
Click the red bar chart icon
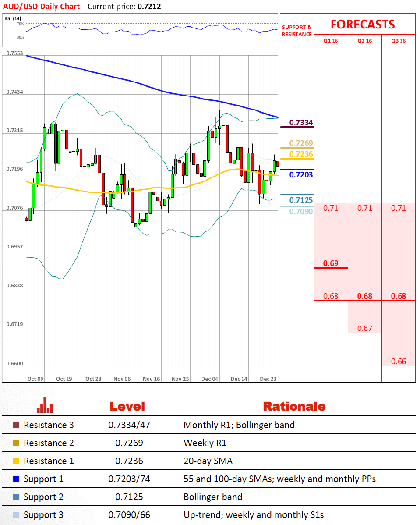coord(45,405)
